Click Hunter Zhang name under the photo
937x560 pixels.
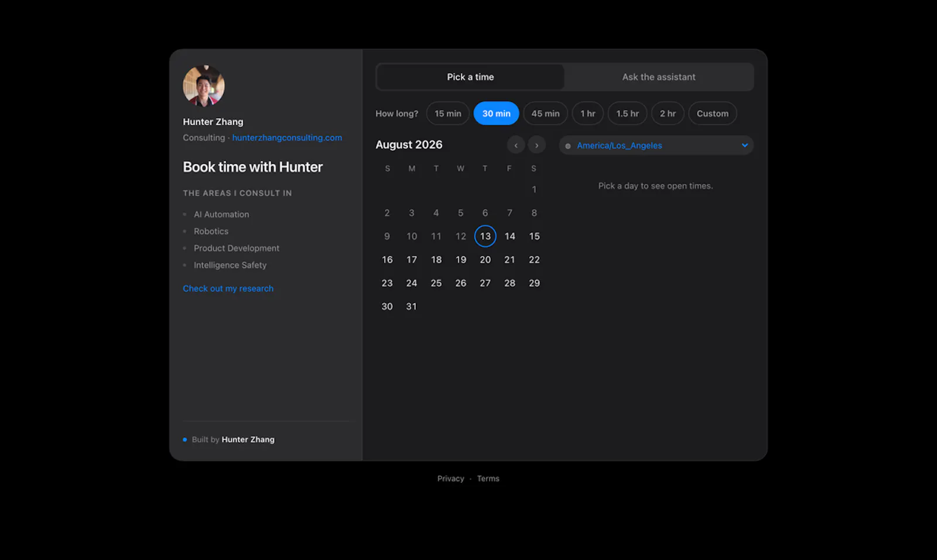pos(213,122)
